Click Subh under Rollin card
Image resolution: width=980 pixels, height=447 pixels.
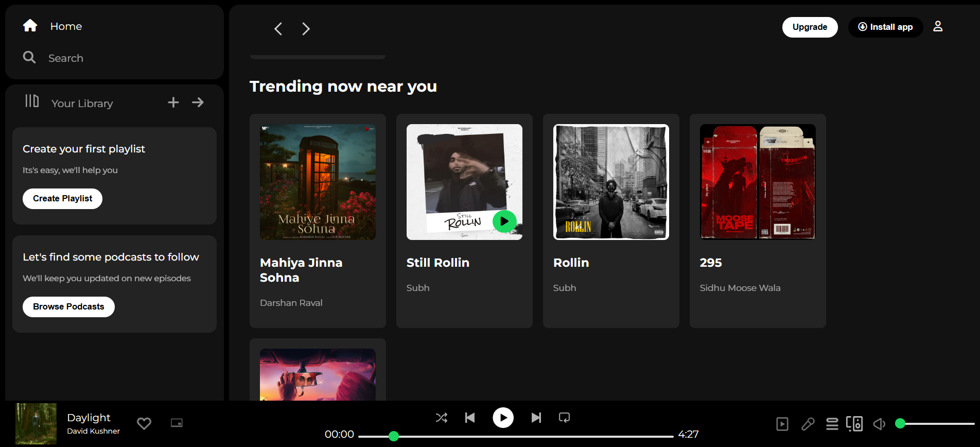click(x=565, y=288)
